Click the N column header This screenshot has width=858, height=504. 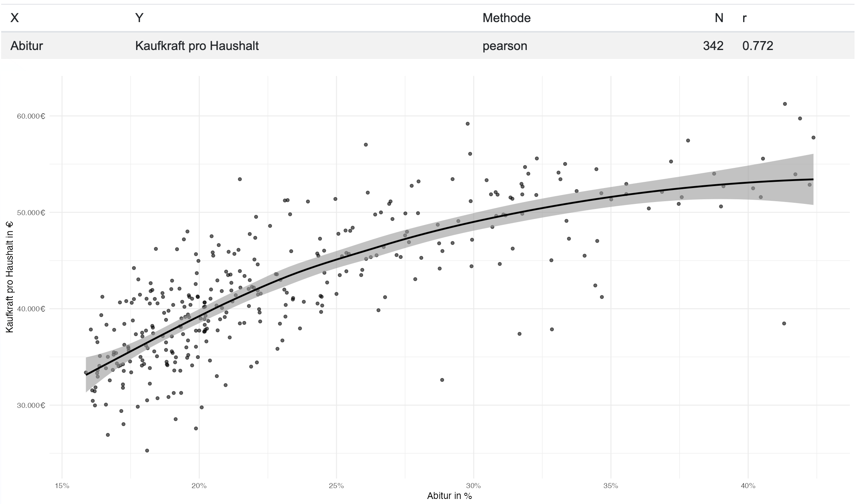[x=719, y=18]
